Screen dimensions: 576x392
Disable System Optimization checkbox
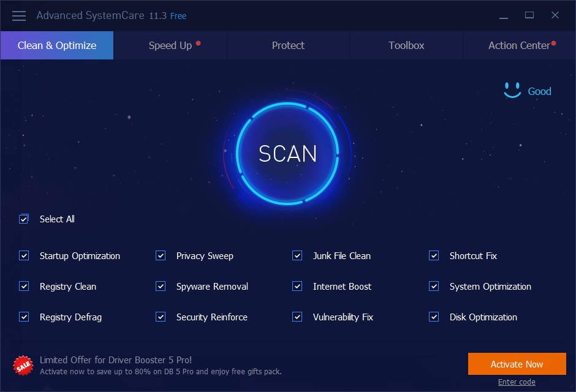[434, 286]
